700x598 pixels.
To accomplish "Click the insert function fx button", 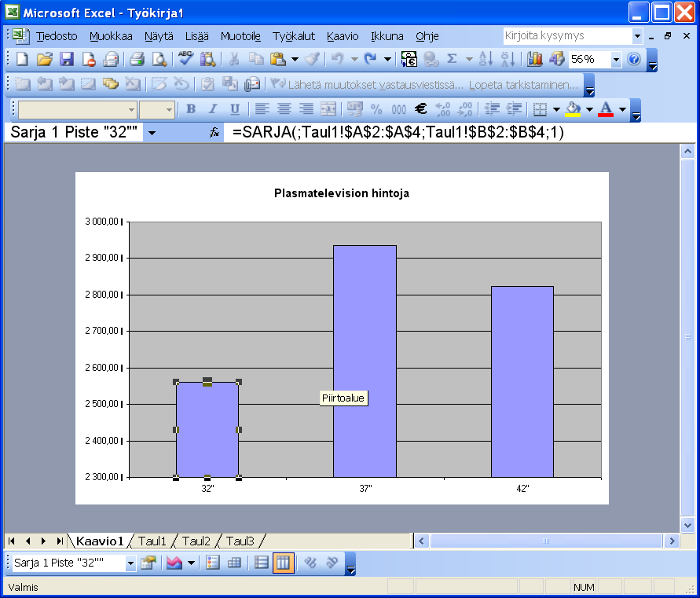I will click(x=214, y=132).
